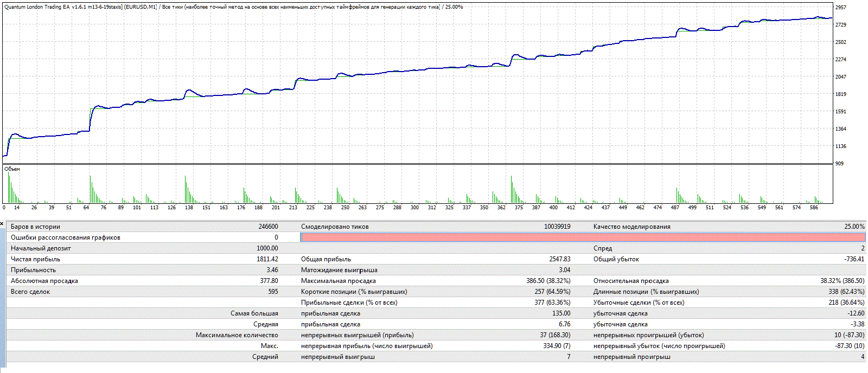This screenshot has width=868, height=373.
Task: Click the 'Матожидание выигрыша' label
Action: 339,270
